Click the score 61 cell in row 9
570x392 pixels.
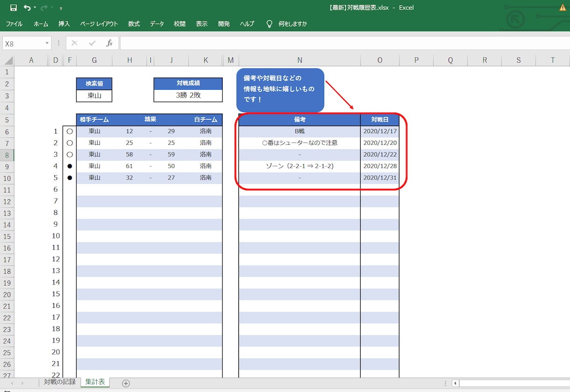point(129,166)
